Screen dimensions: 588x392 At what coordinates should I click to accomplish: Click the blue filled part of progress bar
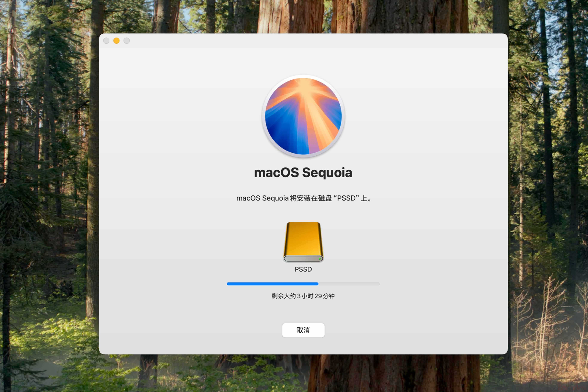coord(272,284)
